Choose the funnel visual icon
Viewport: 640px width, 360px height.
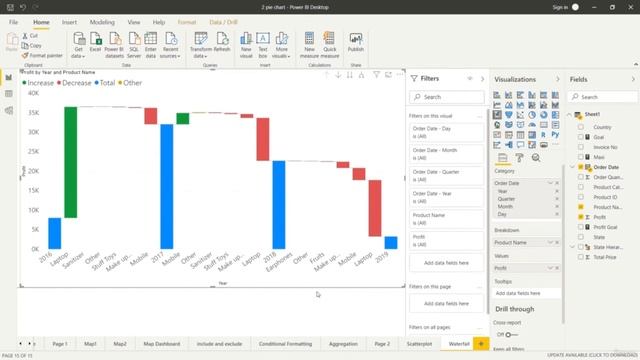coord(509,115)
